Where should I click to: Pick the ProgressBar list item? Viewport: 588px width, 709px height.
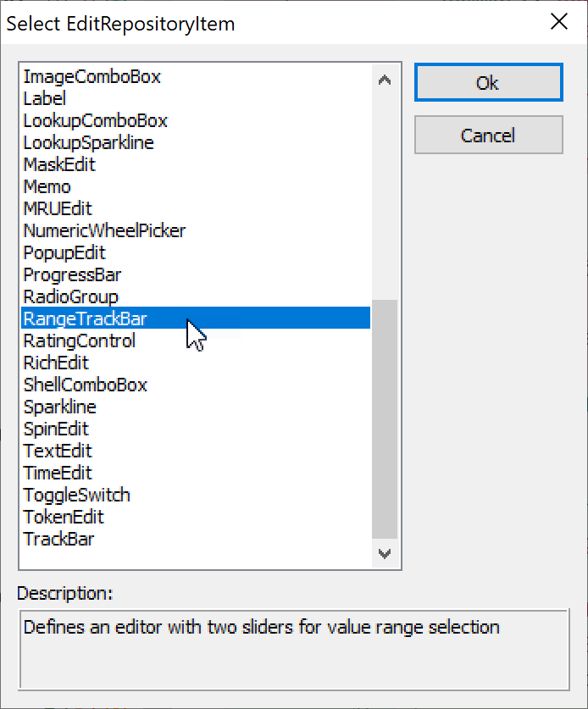coord(72,275)
